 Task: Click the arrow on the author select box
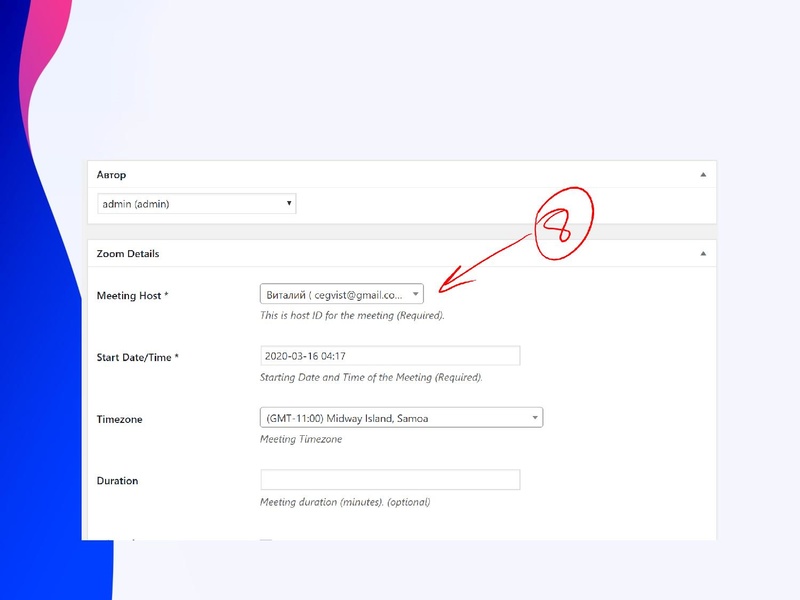289,204
